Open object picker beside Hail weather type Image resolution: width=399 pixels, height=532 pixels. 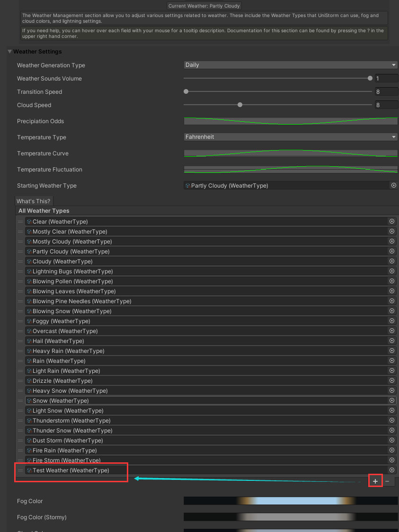tap(392, 341)
